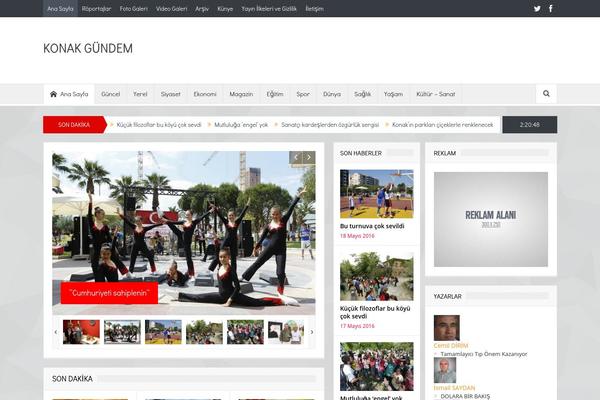
Task: Open Künye in top bar
Action: coord(225,8)
